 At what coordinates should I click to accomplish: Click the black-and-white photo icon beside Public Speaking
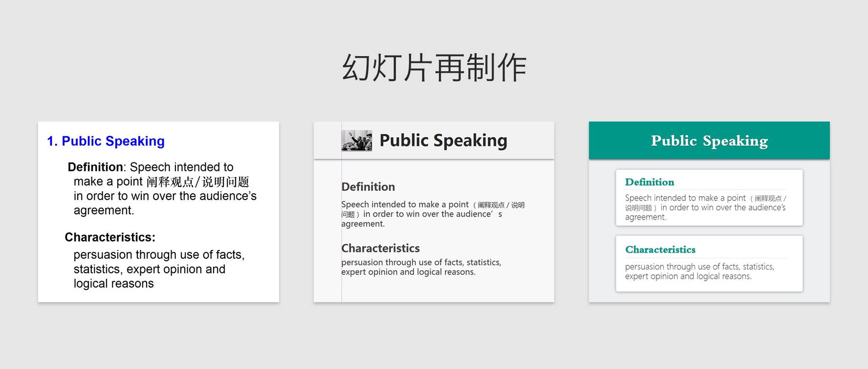tap(356, 141)
